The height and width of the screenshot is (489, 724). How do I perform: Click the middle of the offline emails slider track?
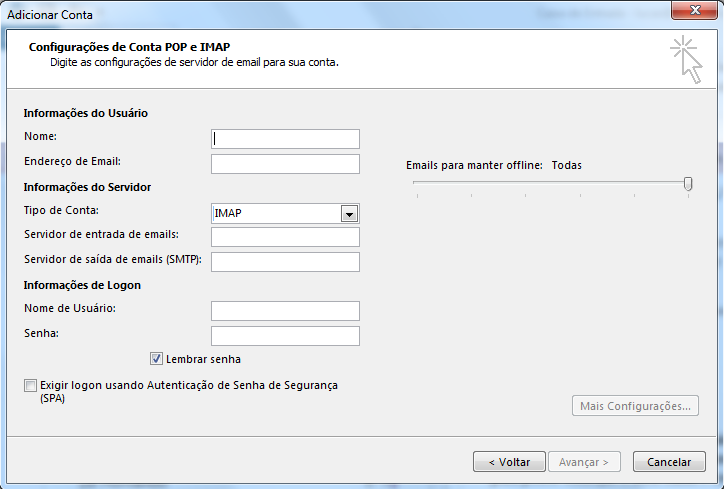click(550, 183)
